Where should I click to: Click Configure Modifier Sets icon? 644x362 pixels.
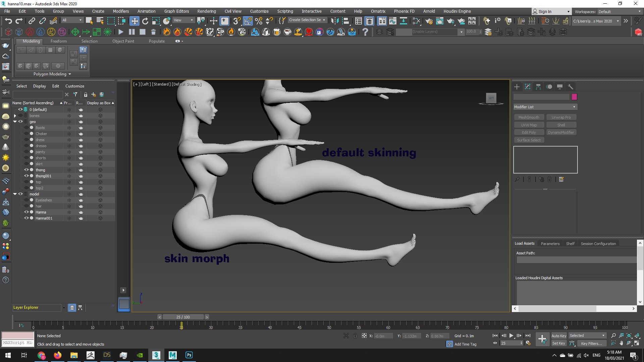click(x=561, y=179)
